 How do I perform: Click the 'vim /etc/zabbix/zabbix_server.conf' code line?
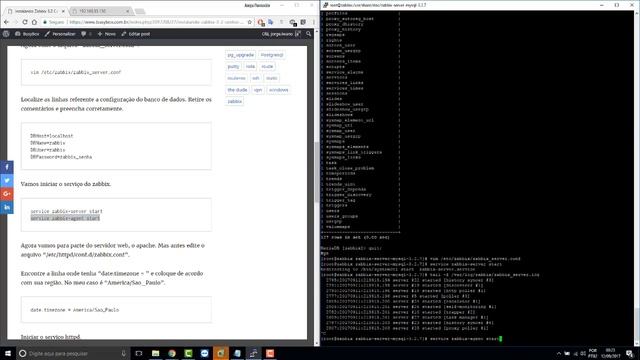76,72
